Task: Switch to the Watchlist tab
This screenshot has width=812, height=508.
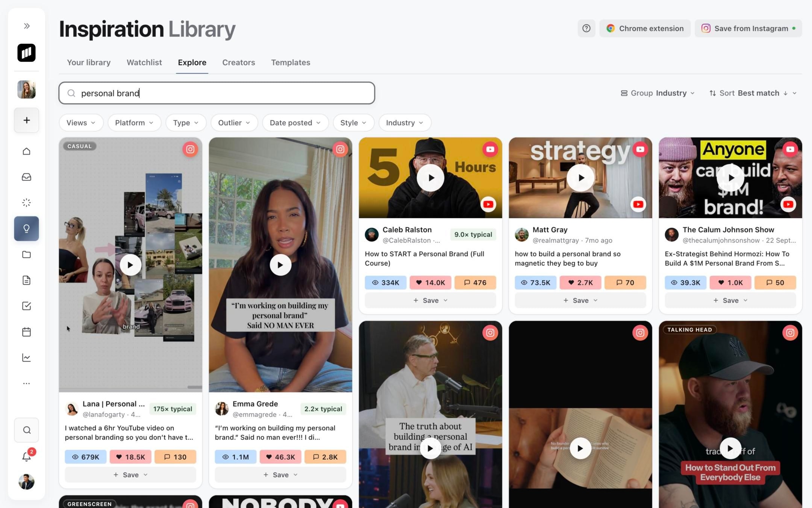Action: pyautogui.click(x=144, y=62)
